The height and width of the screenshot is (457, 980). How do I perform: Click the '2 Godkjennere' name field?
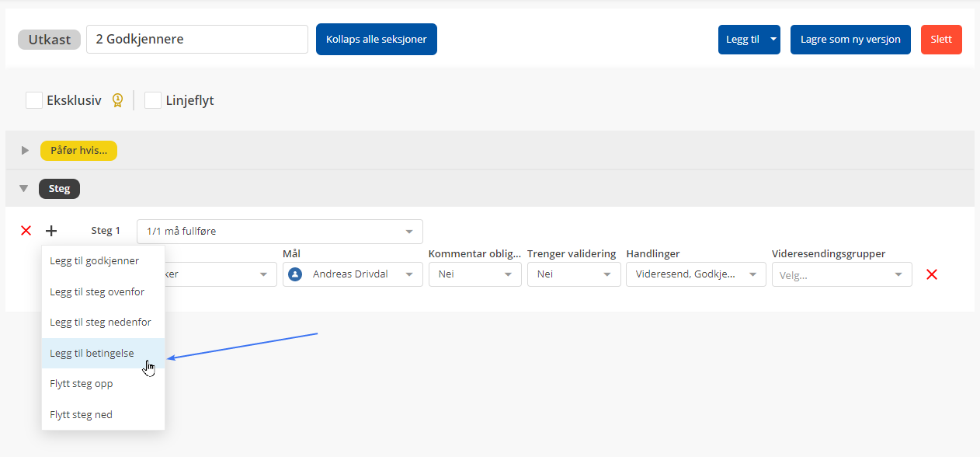coord(196,40)
